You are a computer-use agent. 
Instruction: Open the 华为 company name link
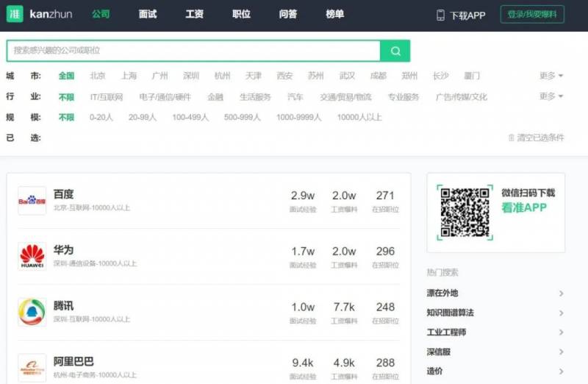[x=63, y=250]
